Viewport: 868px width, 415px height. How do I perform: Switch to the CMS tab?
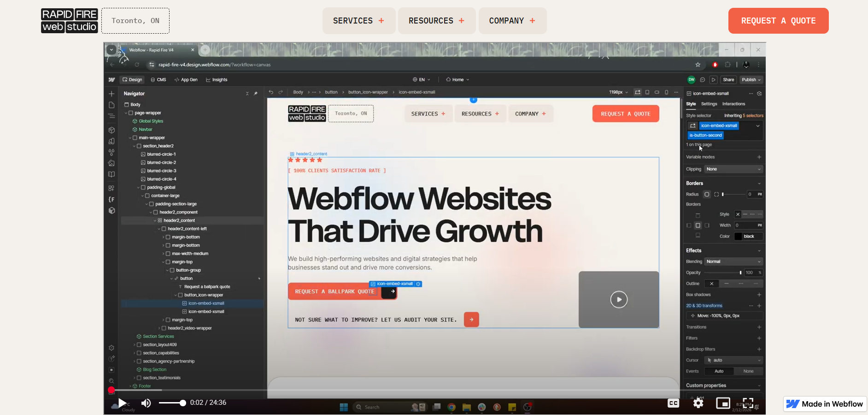[x=159, y=80]
